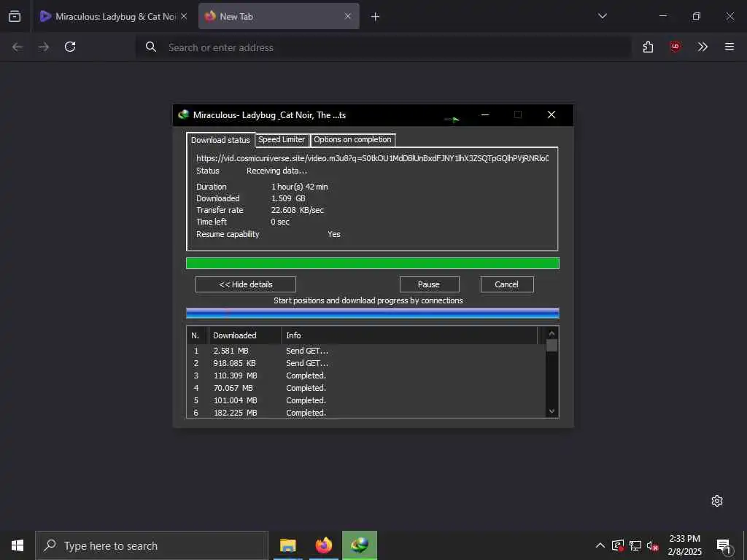Click the Downloaded column header

coord(245,335)
